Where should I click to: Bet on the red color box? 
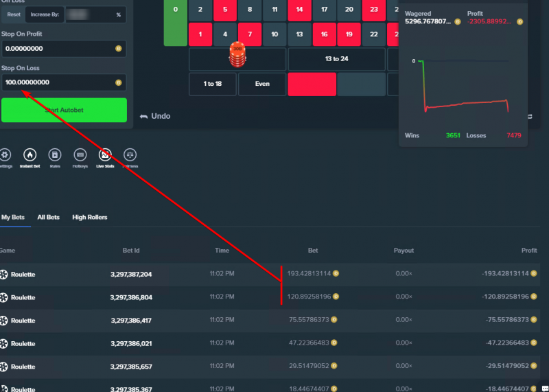(312, 84)
